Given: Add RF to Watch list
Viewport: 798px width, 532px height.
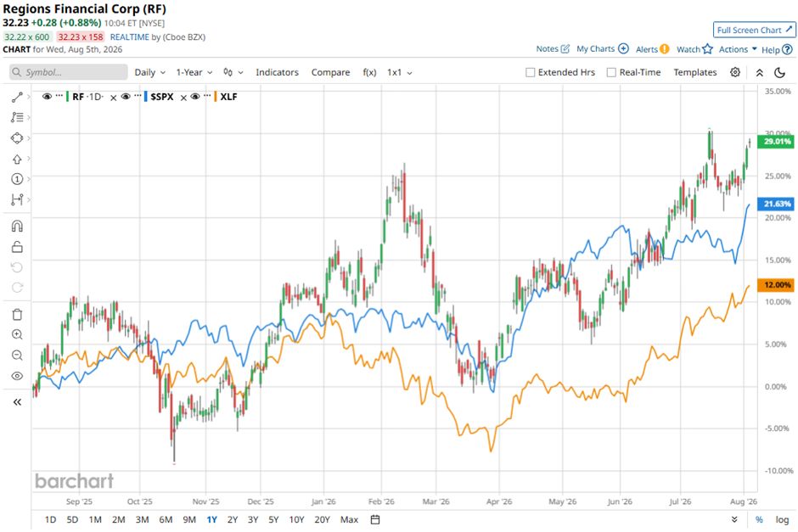Looking at the screenshot, I should pyautogui.click(x=694, y=49).
